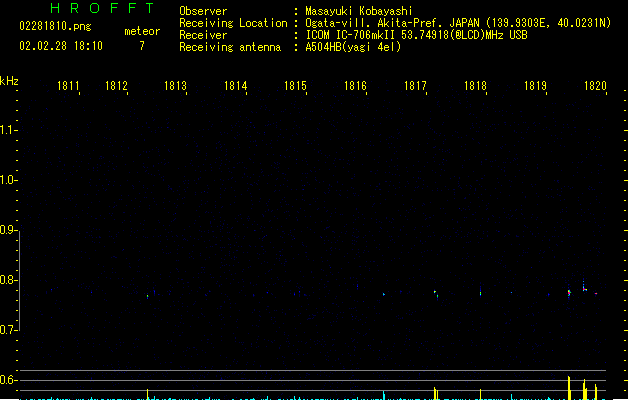Click the Receiving Location label

pyautogui.click(x=233, y=23)
